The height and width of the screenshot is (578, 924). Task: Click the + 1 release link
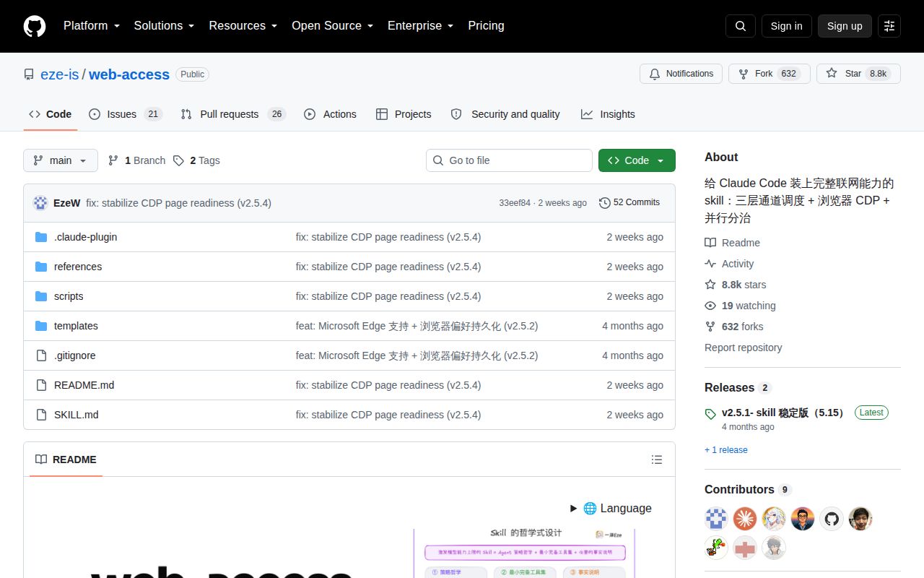pyautogui.click(x=726, y=449)
